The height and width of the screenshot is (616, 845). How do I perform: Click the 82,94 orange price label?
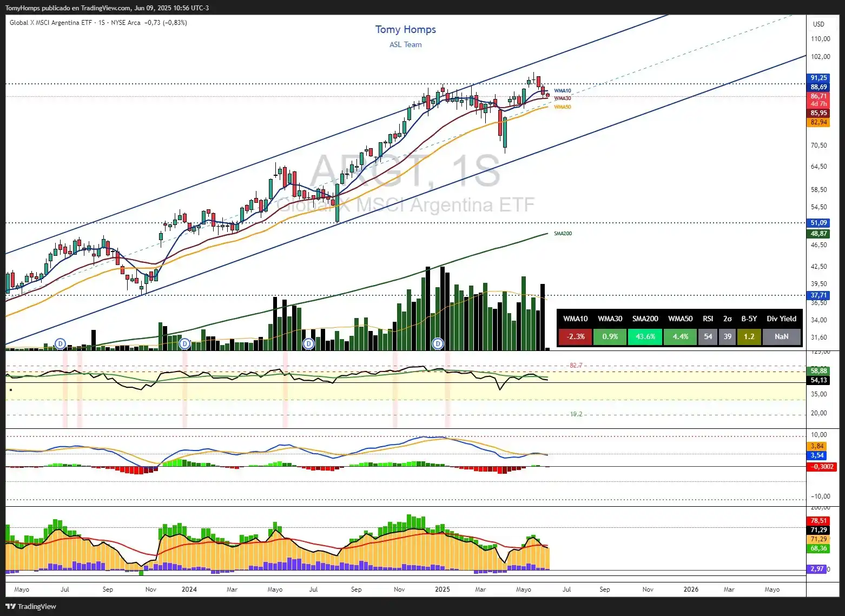pyautogui.click(x=818, y=122)
